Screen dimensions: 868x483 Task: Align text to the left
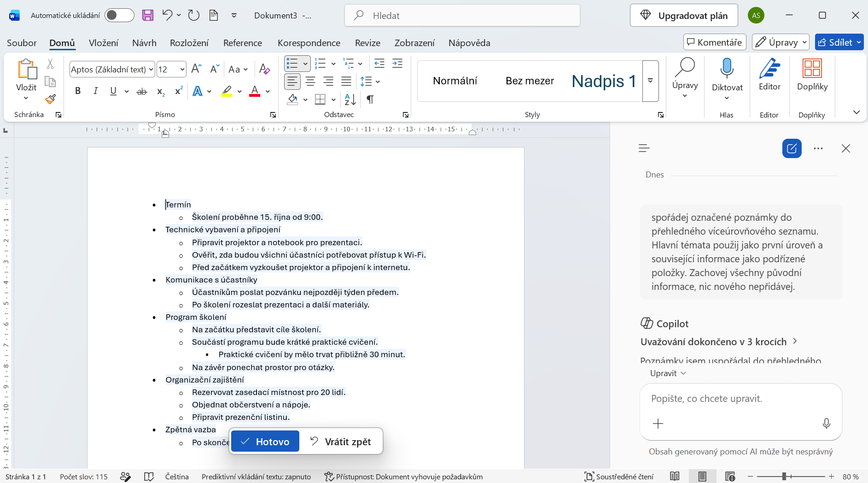[292, 82]
